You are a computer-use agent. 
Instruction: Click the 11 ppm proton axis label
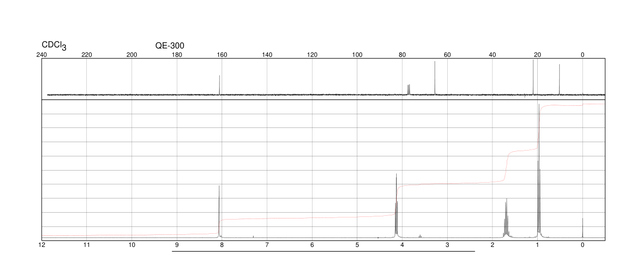87,245
